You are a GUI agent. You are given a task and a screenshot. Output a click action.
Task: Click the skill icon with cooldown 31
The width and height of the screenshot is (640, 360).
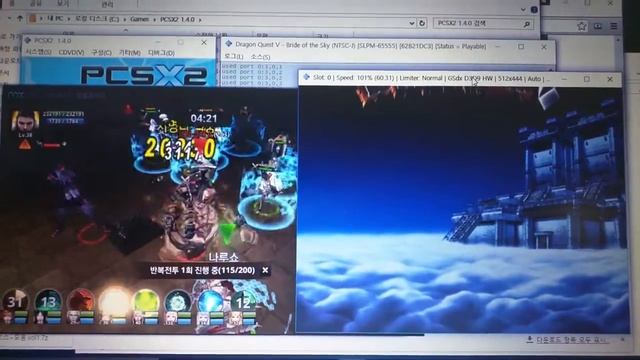click(x=15, y=302)
